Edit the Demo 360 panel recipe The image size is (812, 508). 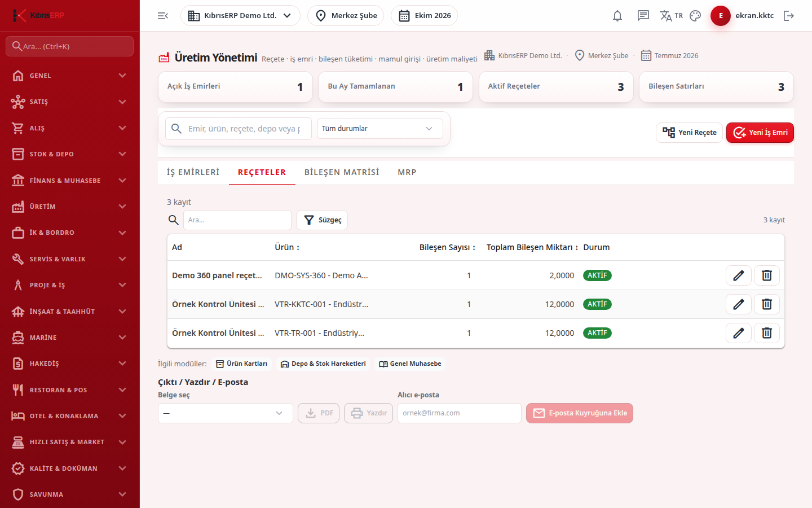(x=739, y=275)
